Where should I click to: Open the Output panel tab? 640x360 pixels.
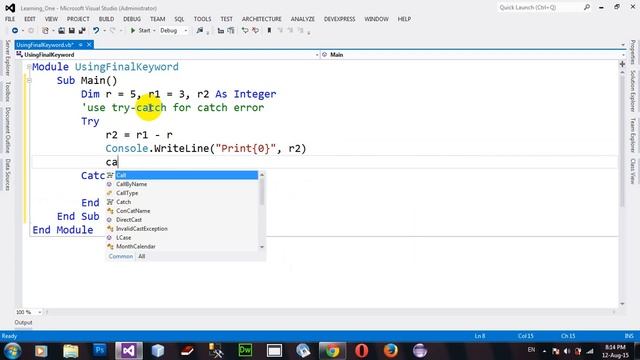pyautogui.click(x=23, y=322)
